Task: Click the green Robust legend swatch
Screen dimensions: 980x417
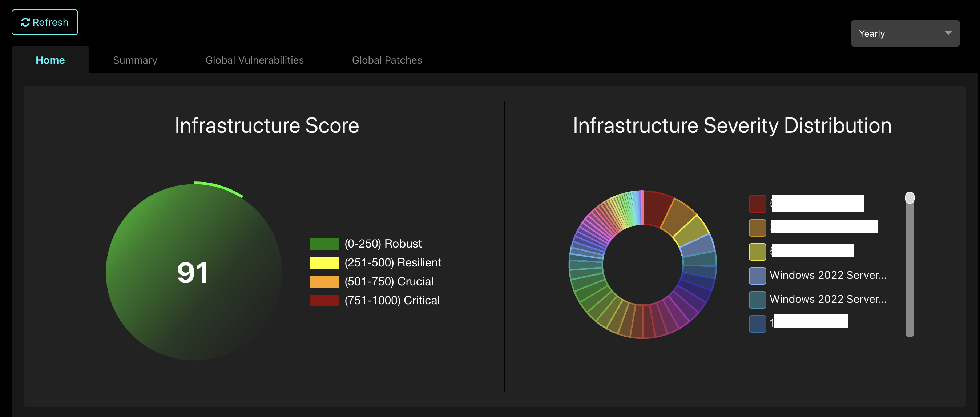Action: [324, 244]
